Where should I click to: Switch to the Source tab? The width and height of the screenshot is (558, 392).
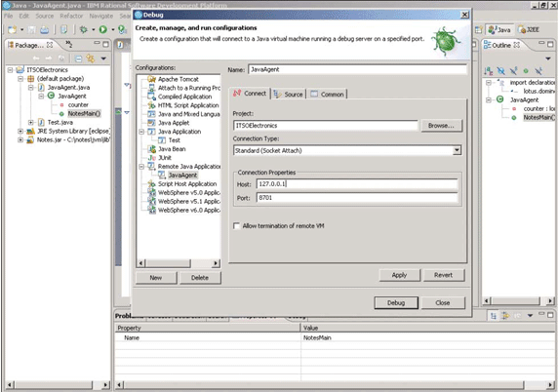coord(289,95)
